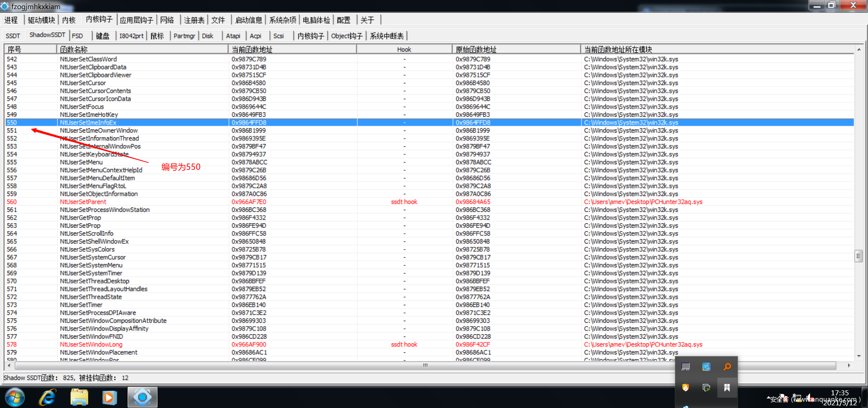Launch Windows Media Player from taskbar
The height and width of the screenshot is (408, 868).
click(110, 398)
